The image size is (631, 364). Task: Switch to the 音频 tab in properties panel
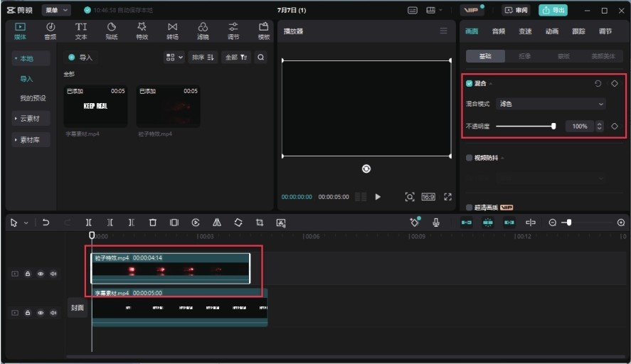coord(499,31)
